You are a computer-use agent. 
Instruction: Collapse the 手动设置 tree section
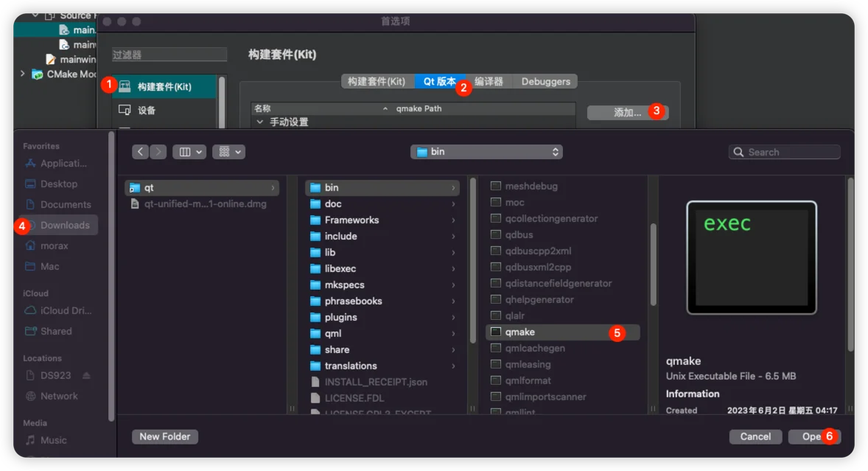[x=259, y=122]
